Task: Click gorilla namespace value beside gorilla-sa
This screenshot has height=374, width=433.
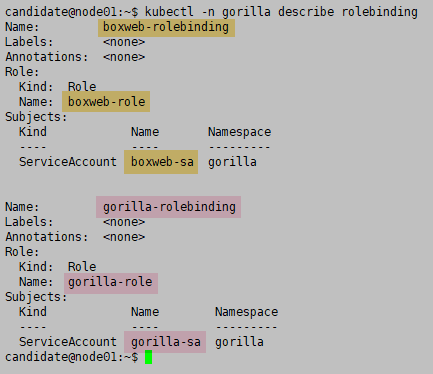Action: coord(239,342)
